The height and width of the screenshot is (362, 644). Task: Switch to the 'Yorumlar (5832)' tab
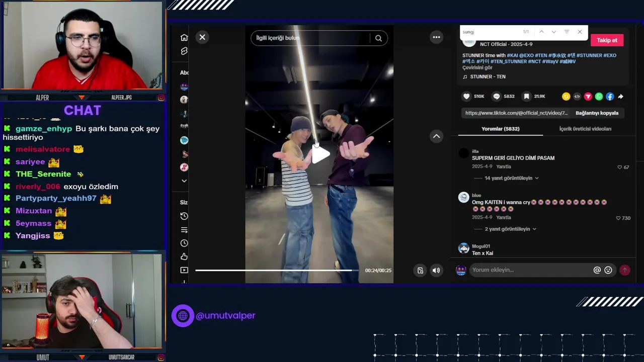[x=500, y=129]
